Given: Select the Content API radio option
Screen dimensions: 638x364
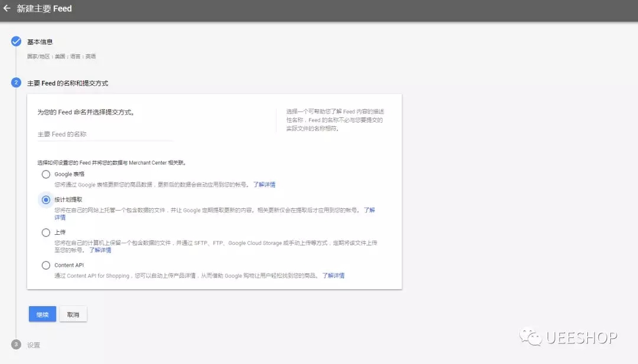Looking at the screenshot, I should pyautogui.click(x=46, y=265).
